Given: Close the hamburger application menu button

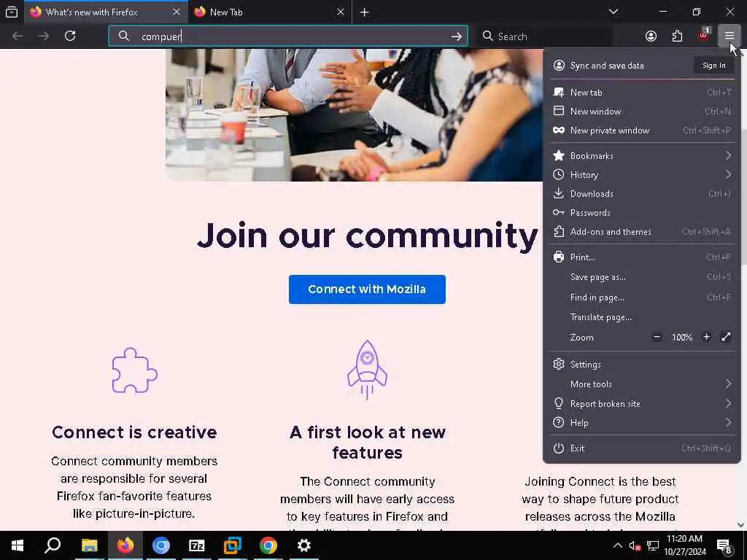Looking at the screenshot, I should tap(729, 36).
